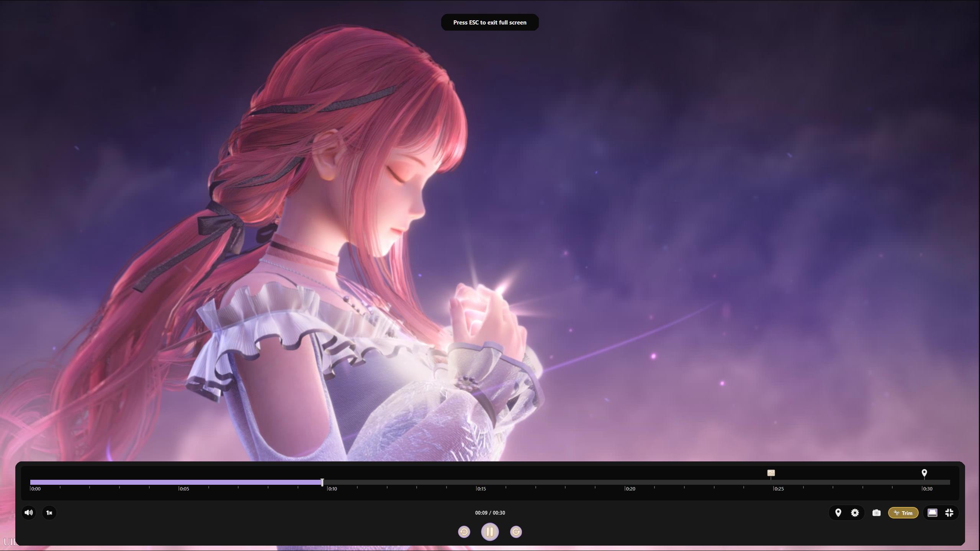Jump to the 0:05 timeline tick

click(179, 482)
